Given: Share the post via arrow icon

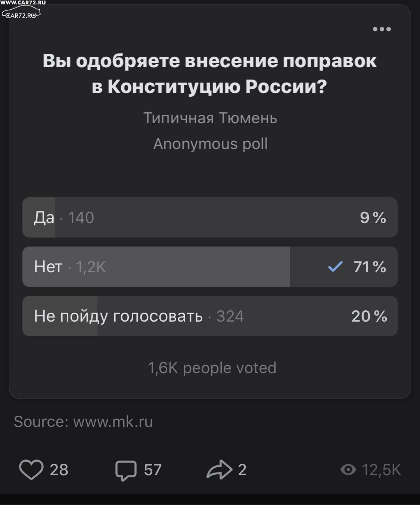Looking at the screenshot, I should click(x=220, y=470).
